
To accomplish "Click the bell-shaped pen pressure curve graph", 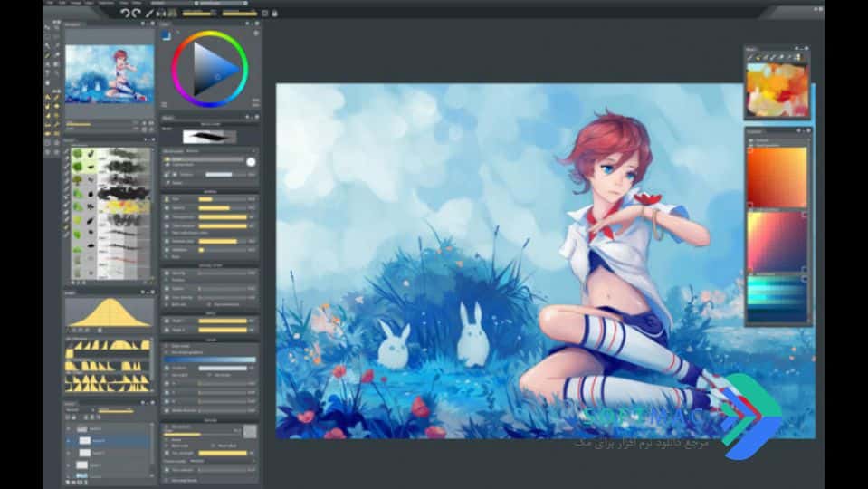I will pyautogui.click(x=109, y=313).
